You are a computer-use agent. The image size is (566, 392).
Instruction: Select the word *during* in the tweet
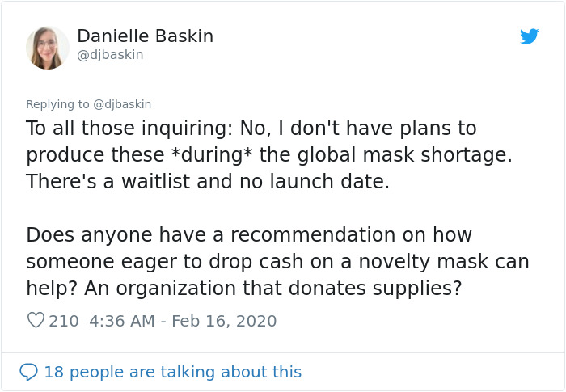click(x=212, y=155)
